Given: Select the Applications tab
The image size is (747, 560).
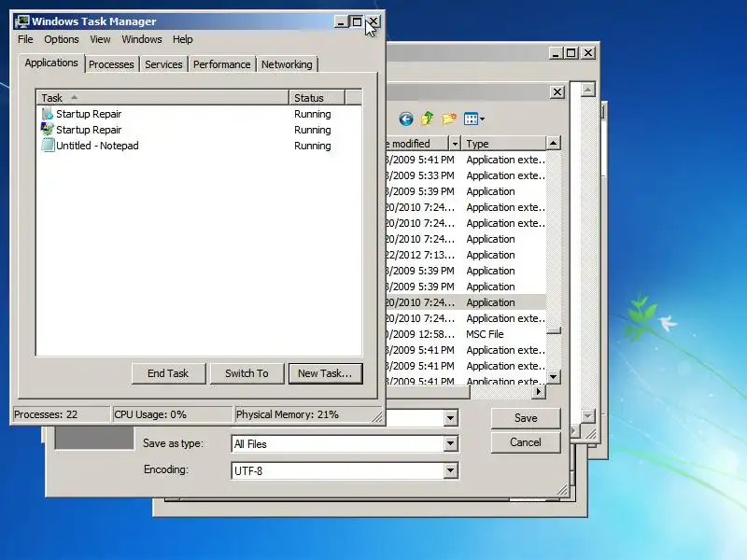Looking at the screenshot, I should coord(51,63).
